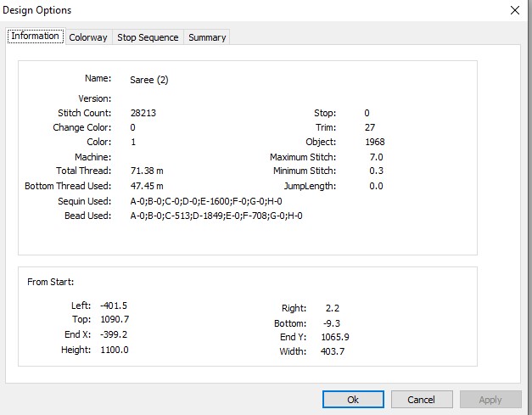Close the Design Options dialog
532x415 pixels.
pos(515,10)
